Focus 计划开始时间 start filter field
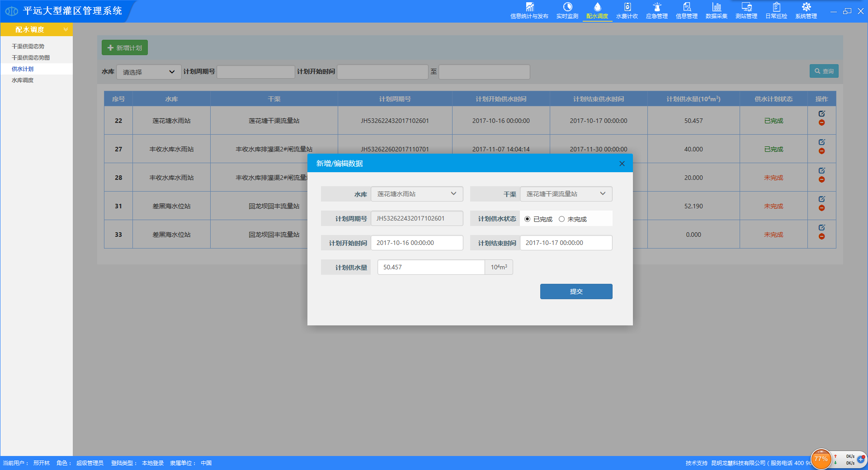Screen dimensions: 868x470 (382, 72)
